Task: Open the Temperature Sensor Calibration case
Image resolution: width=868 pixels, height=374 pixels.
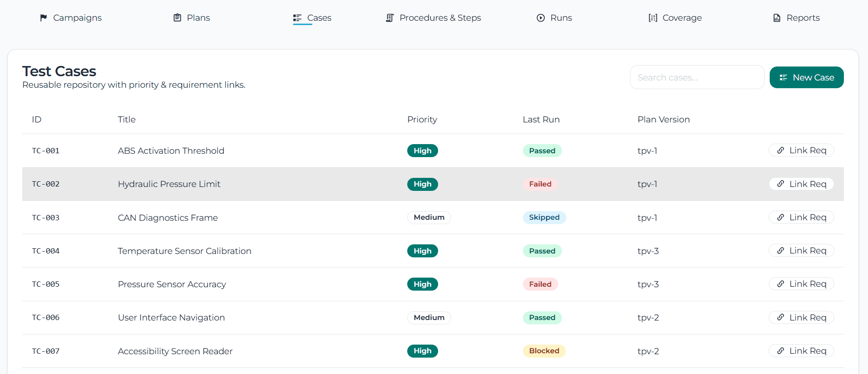Action: click(185, 251)
